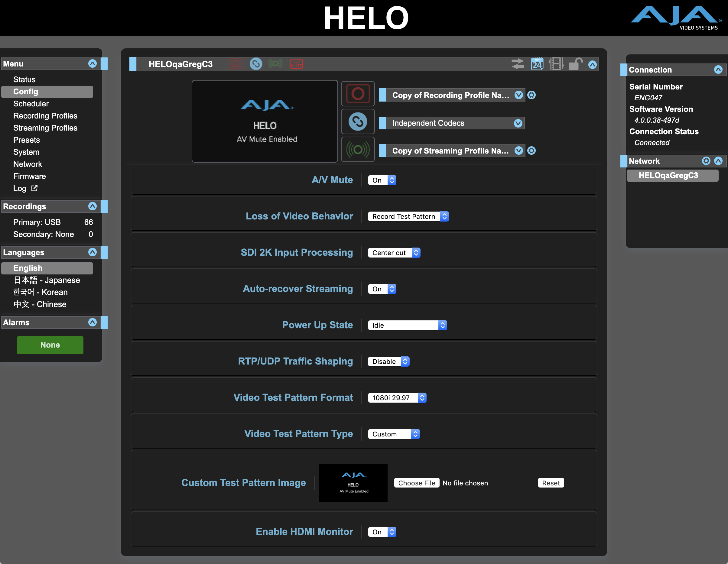The height and width of the screenshot is (564, 728).
Task: Toggle Auto-recover Streaming On selector
Action: click(x=382, y=289)
